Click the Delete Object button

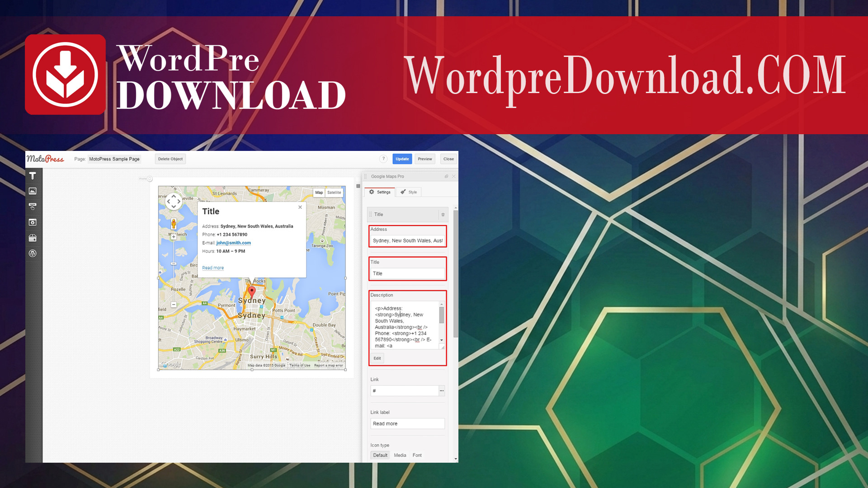tap(170, 159)
